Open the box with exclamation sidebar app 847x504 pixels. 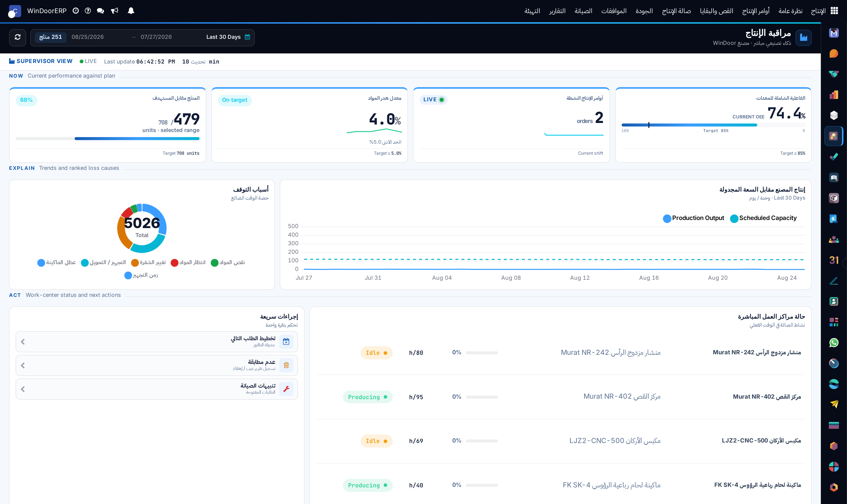tap(834, 198)
